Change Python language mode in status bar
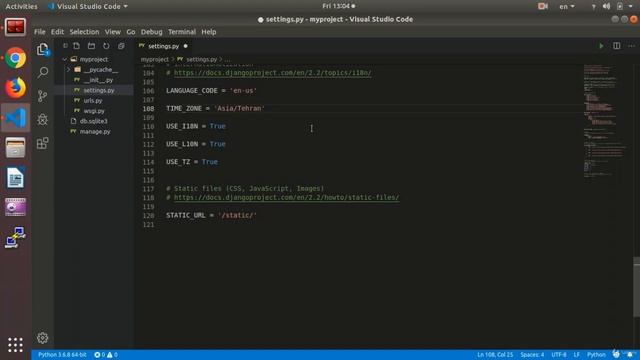Viewport: 640px width, 360px height. click(x=596, y=355)
